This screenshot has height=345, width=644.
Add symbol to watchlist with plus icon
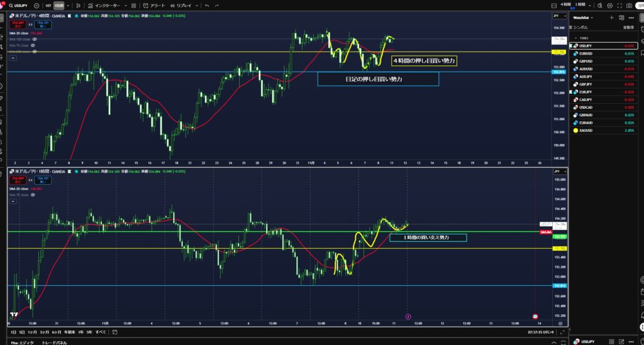click(611, 18)
